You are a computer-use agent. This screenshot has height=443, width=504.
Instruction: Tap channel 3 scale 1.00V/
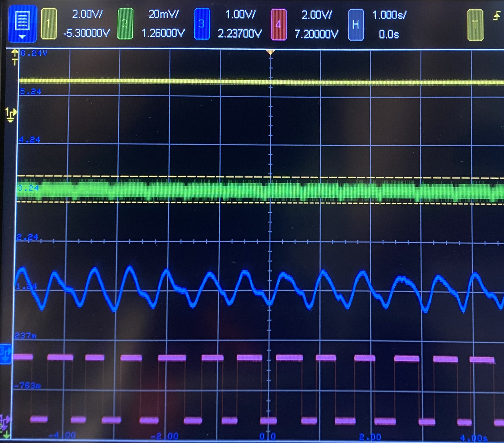coord(240,15)
